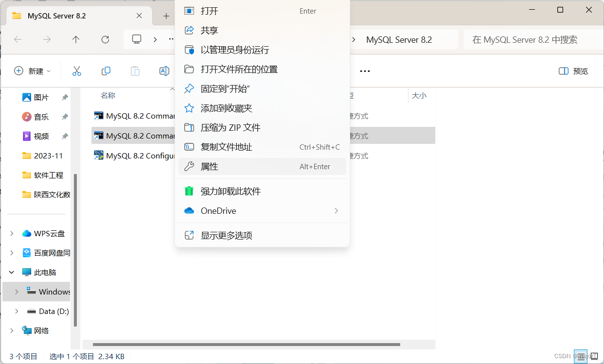Click the Pin to Start pushpin icon
604x364 pixels.
pyautogui.click(x=189, y=88)
